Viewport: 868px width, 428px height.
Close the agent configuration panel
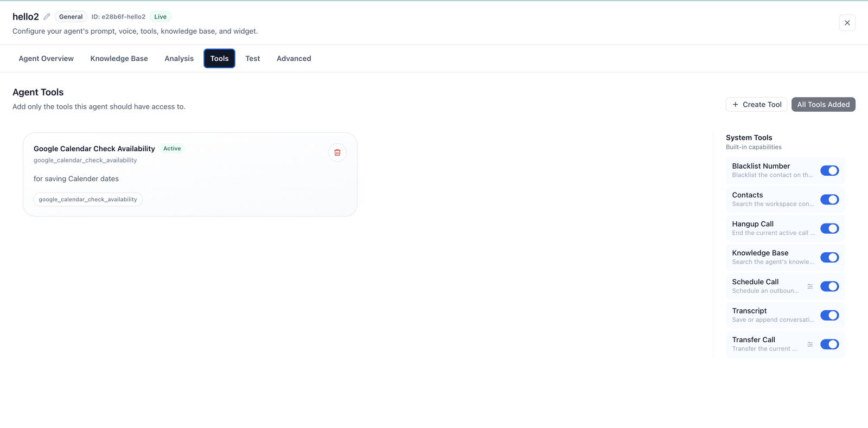coord(847,23)
